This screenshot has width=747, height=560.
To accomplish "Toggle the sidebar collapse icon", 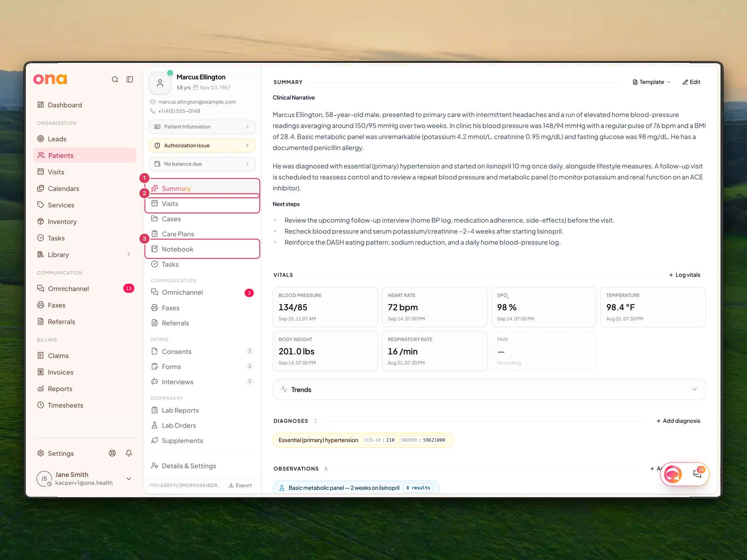I will coord(130,79).
